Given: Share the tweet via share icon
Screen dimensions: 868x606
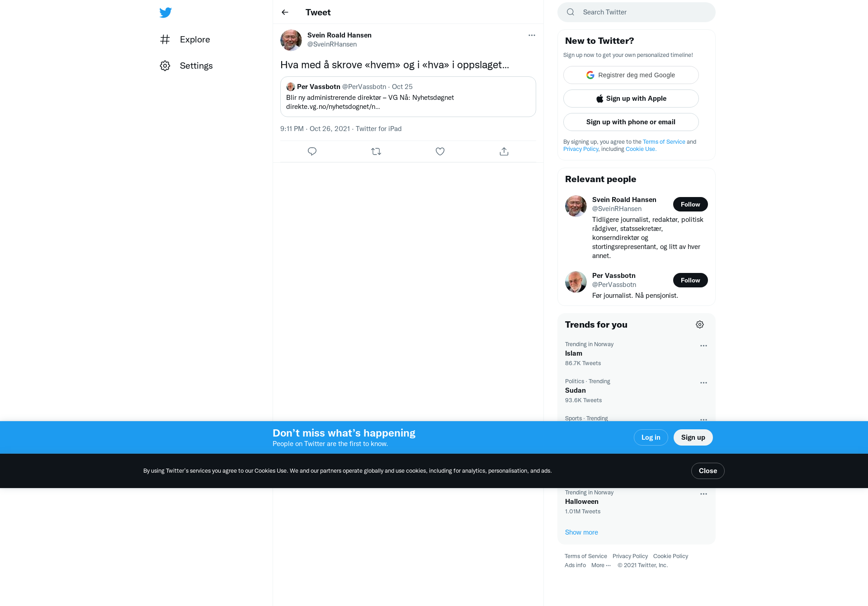Looking at the screenshot, I should (504, 151).
